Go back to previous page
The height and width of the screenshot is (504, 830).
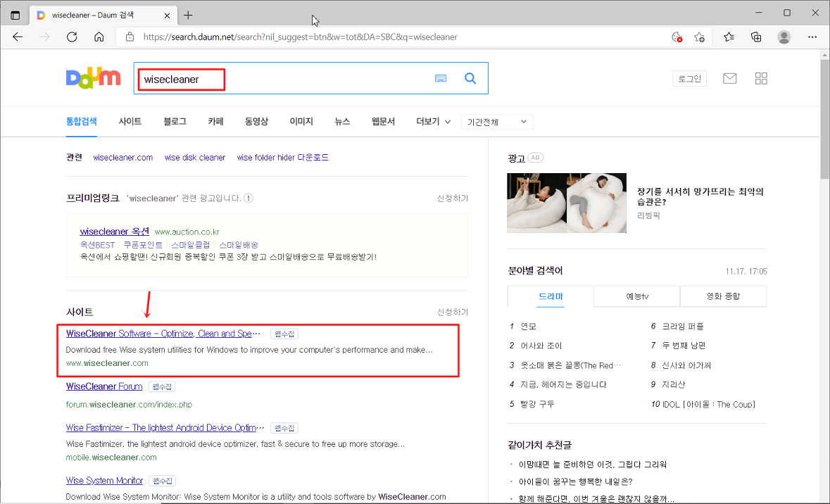click(x=18, y=37)
